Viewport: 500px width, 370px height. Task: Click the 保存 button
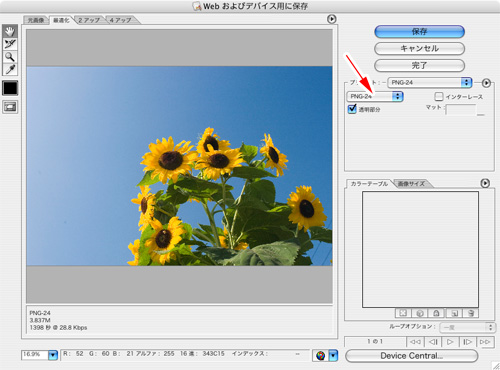419,32
